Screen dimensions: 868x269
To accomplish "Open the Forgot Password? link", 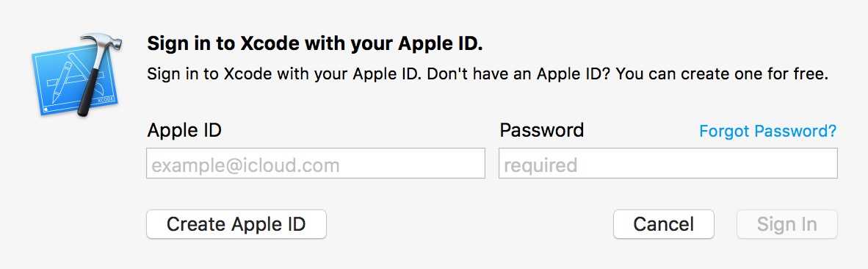I will tap(768, 131).
